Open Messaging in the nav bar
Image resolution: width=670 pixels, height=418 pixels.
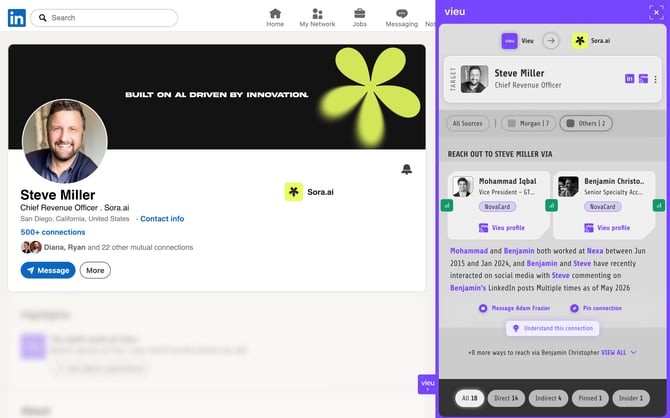tap(402, 18)
